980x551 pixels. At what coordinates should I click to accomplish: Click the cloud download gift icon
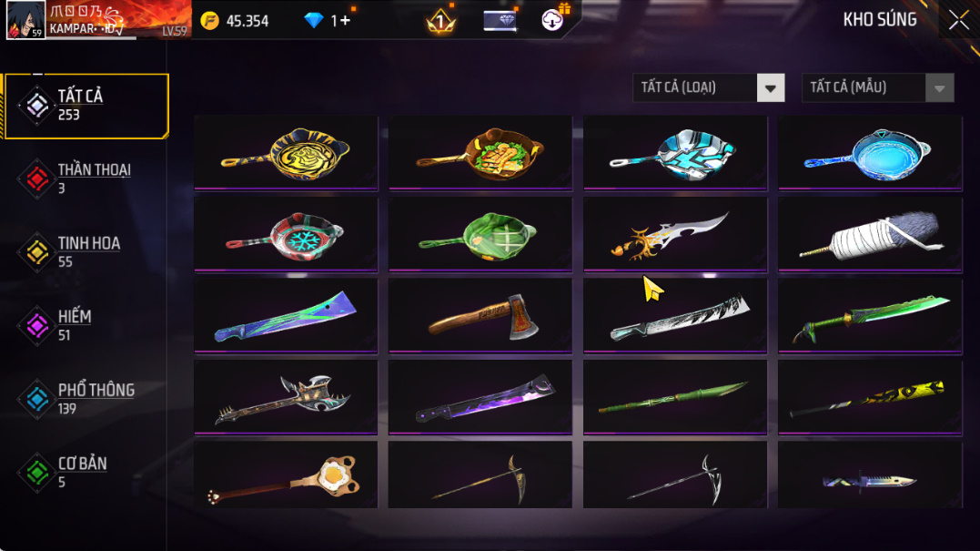[x=552, y=20]
